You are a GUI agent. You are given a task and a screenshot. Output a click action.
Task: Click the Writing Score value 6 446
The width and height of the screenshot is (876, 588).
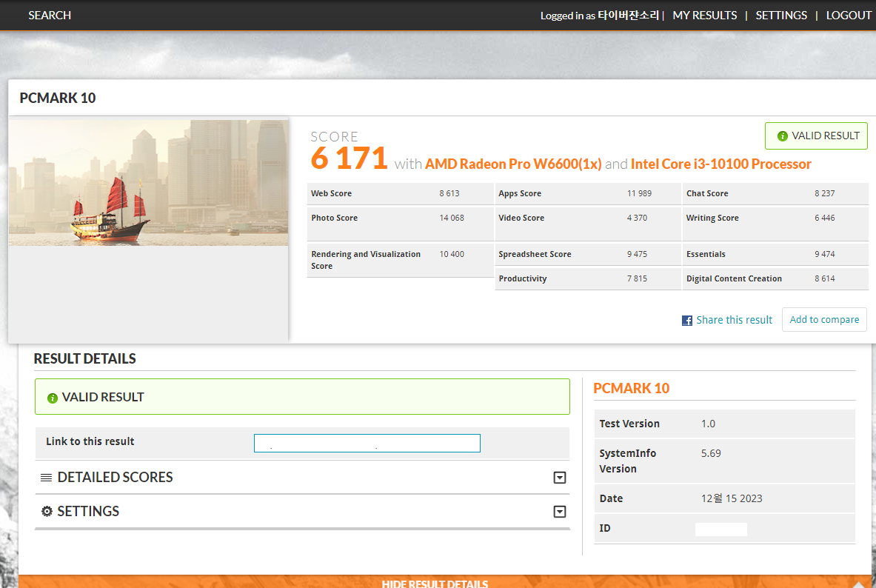point(825,218)
